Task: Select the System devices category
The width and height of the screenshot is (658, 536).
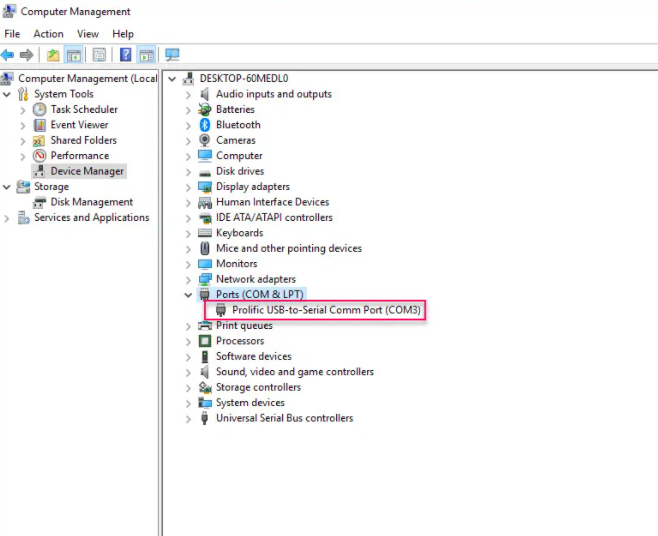Action: pyautogui.click(x=250, y=403)
